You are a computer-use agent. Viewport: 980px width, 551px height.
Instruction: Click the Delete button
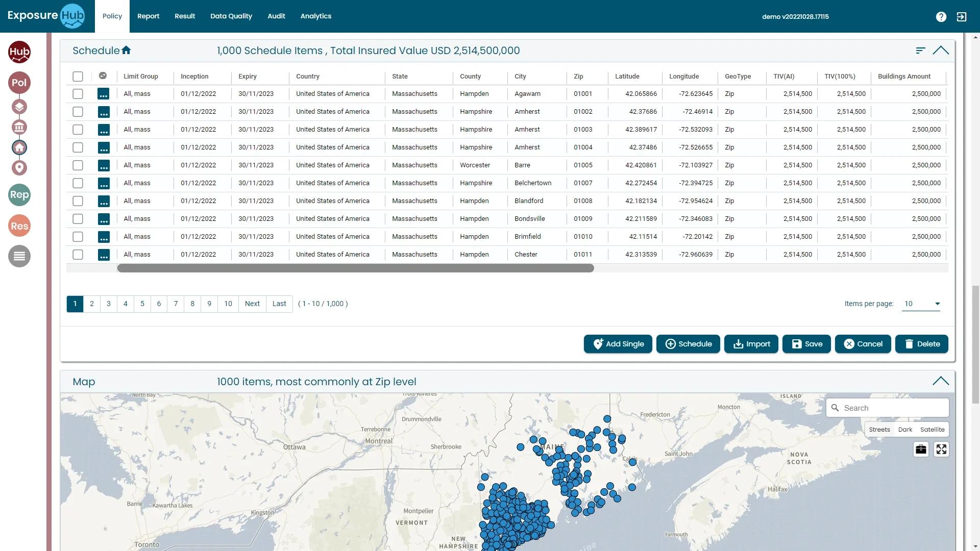click(x=922, y=344)
